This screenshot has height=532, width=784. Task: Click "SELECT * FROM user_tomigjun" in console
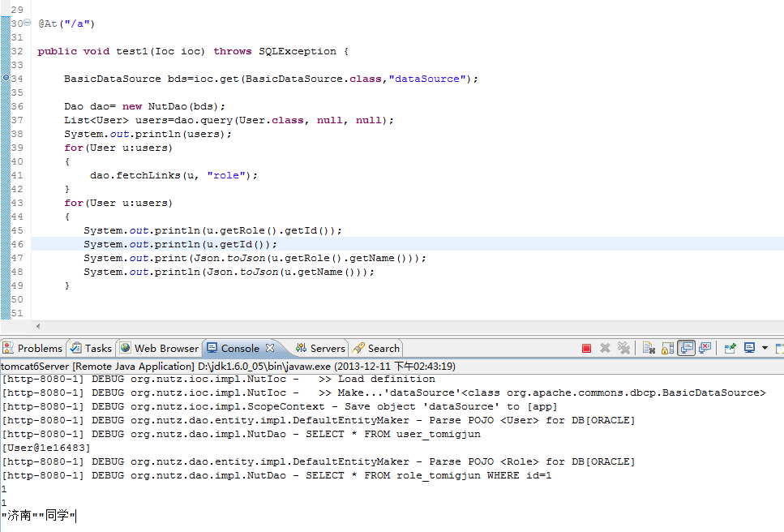[393, 434]
